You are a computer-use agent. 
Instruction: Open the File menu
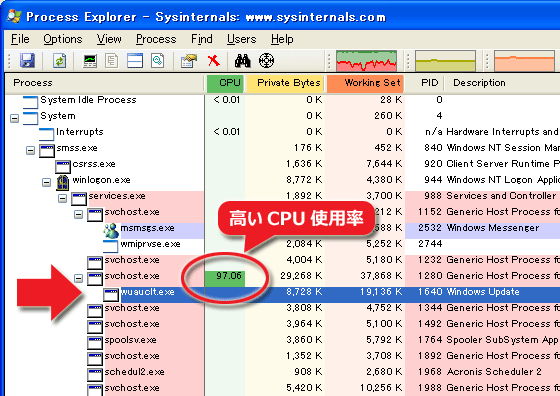pyautogui.click(x=20, y=39)
